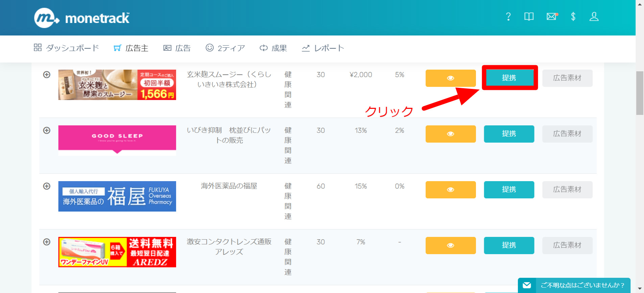Click the GOOD SLEEP banner image
The image size is (644, 293).
(x=117, y=141)
